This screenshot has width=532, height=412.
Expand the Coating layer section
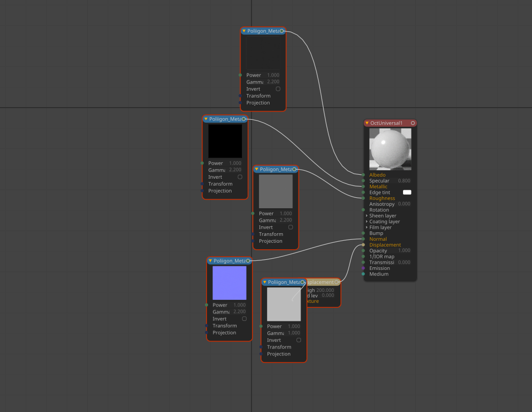366,222
